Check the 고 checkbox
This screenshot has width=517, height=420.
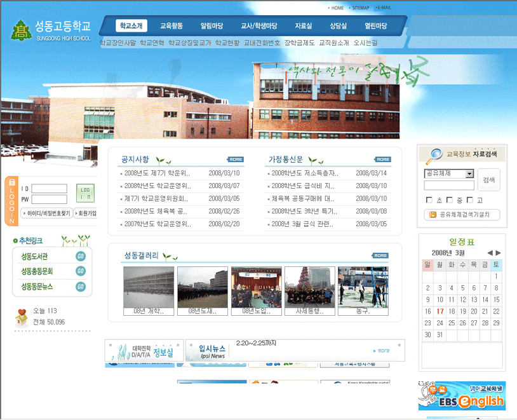pos(469,200)
